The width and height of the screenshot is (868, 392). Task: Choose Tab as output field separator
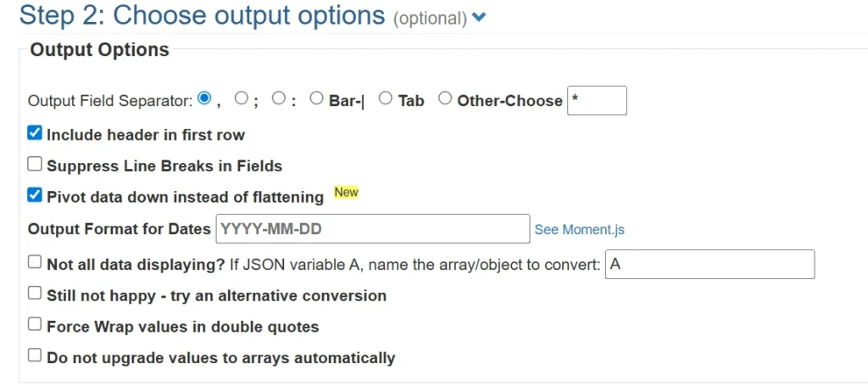point(385,98)
